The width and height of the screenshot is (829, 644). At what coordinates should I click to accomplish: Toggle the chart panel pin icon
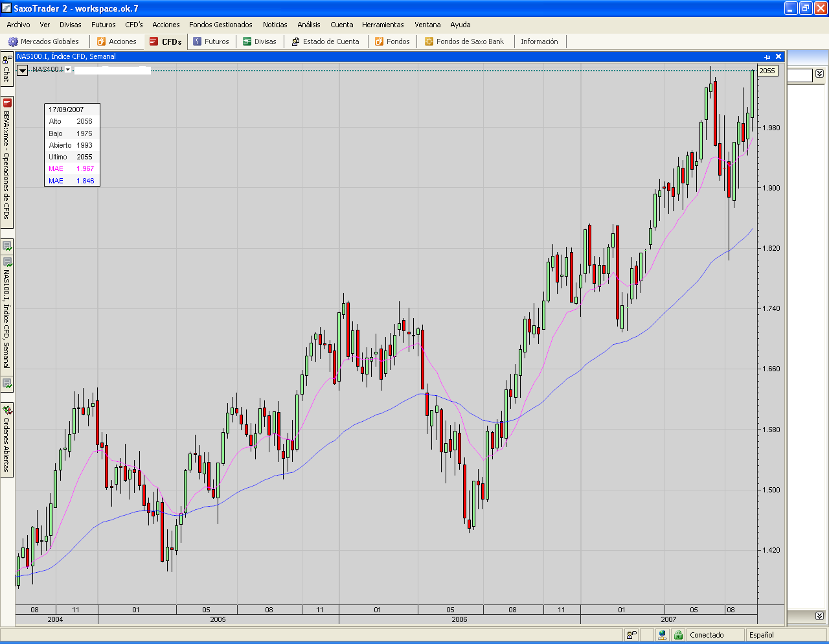[x=767, y=57]
